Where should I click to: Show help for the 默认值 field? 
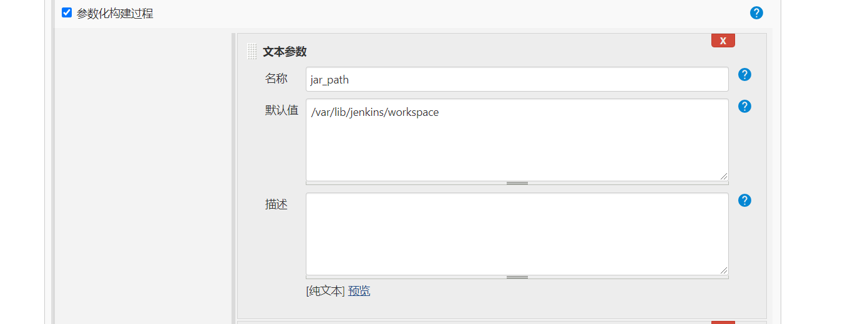pos(744,107)
